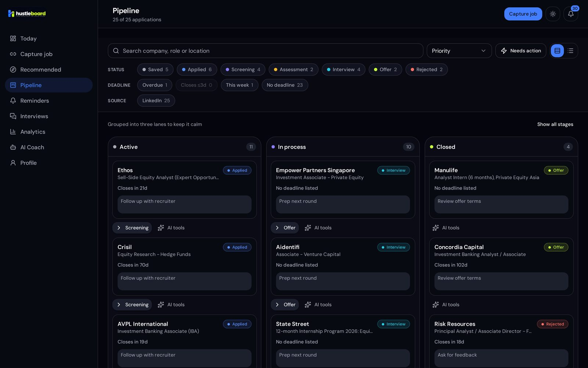Image resolution: width=588 pixels, height=368 pixels.
Task: Click Ethos Applied status badge
Action: point(237,170)
